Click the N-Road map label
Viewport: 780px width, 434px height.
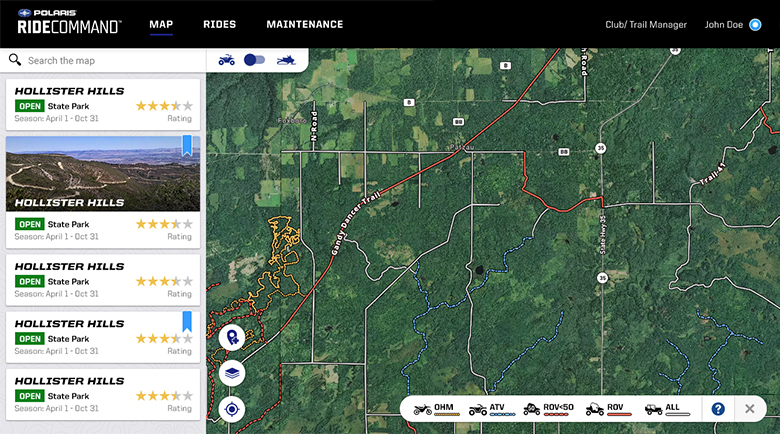coord(314,125)
